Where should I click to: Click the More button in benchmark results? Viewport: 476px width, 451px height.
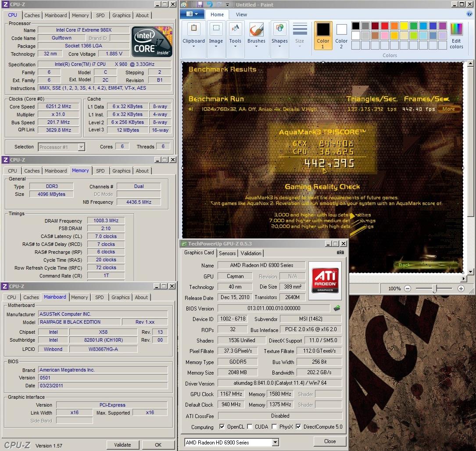click(449, 109)
